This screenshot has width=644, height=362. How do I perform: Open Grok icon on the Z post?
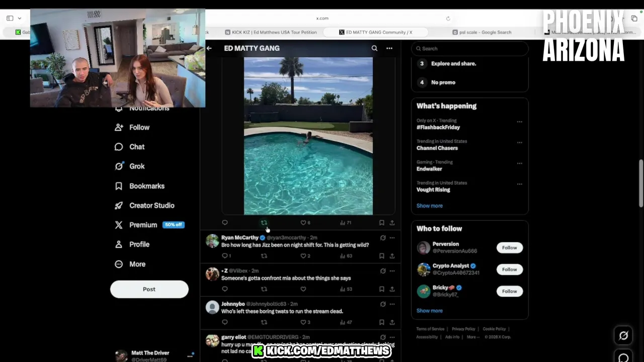tap(383, 271)
